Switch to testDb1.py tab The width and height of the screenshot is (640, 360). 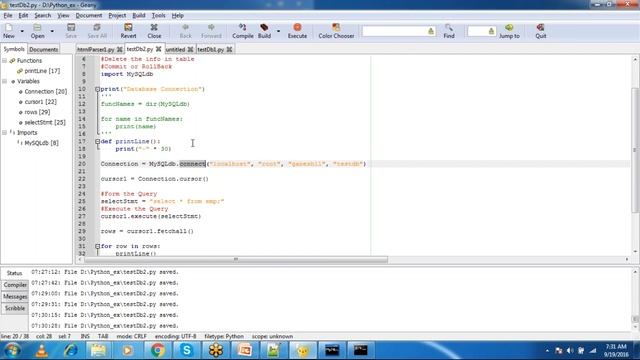(x=211, y=49)
